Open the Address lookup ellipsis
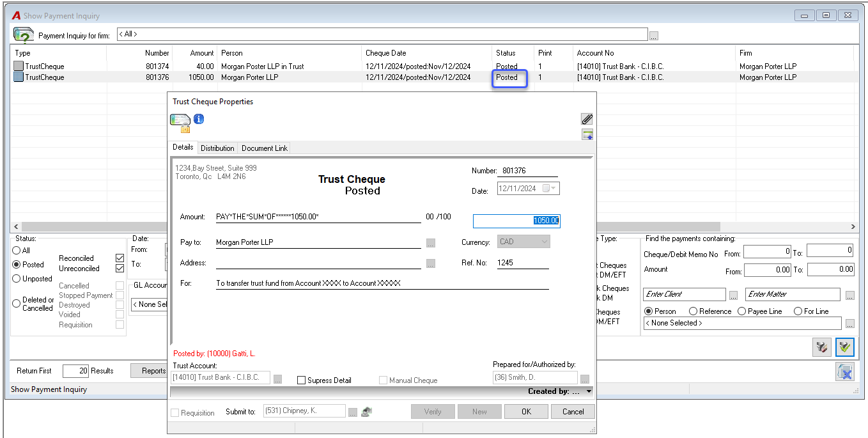868x438 pixels. point(431,263)
